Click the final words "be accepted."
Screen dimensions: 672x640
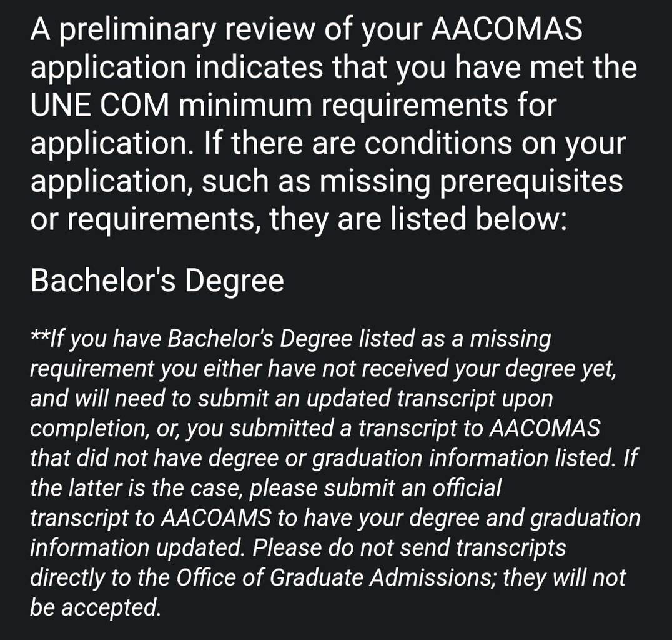pyautogui.click(x=95, y=608)
